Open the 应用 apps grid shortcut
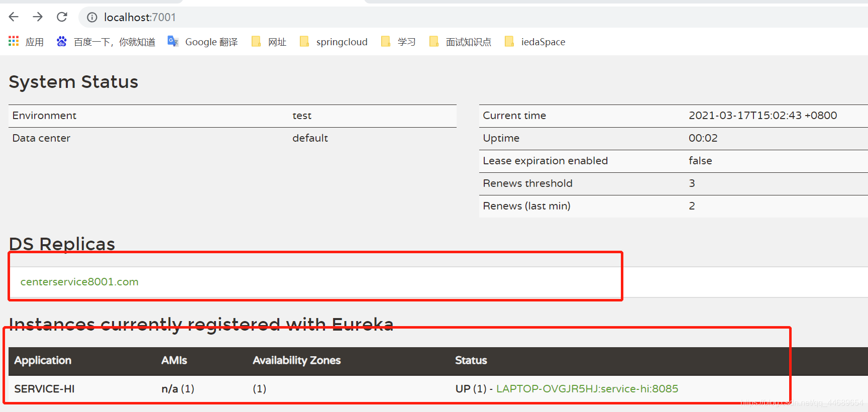This screenshot has width=868, height=412. (26, 42)
